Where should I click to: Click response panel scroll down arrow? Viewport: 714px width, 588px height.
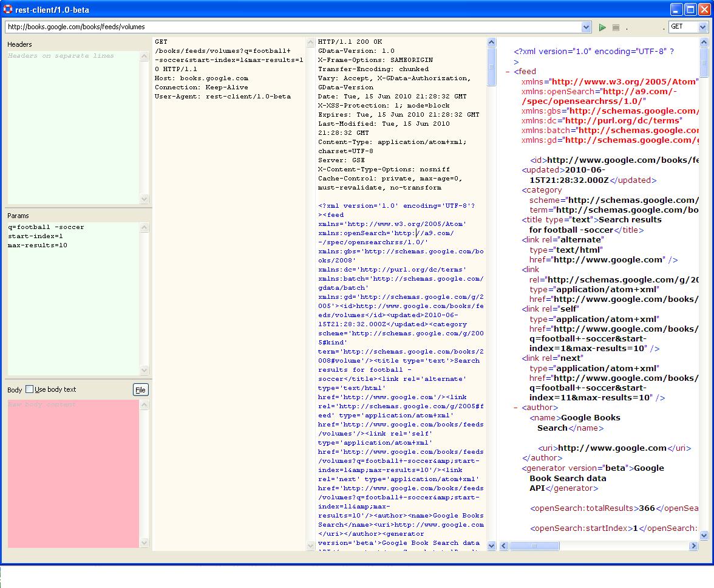[491, 545]
